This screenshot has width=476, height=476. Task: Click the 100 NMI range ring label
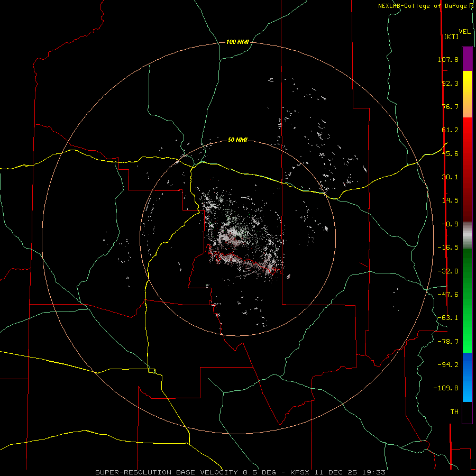pyautogui.click(x=237, y=42)
